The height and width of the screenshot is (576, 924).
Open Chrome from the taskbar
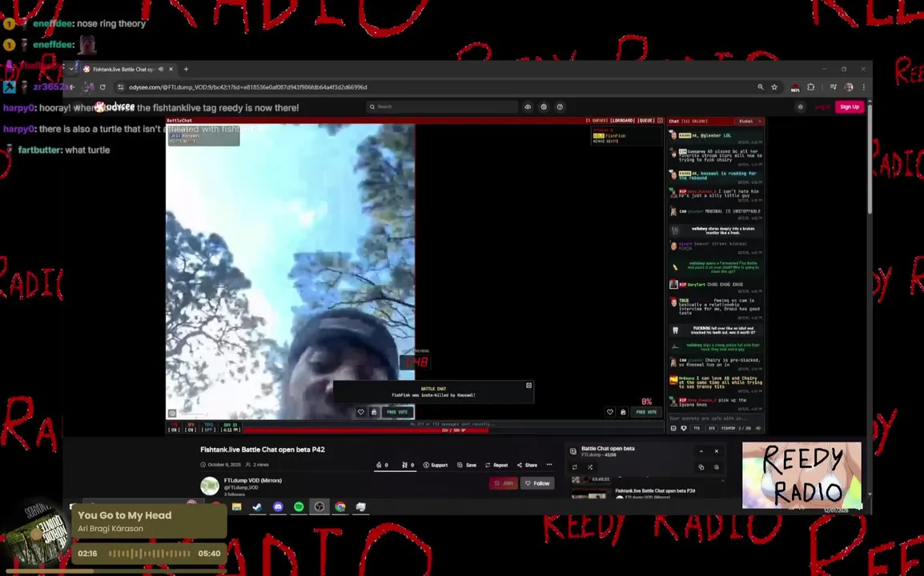tap(340, 506)
